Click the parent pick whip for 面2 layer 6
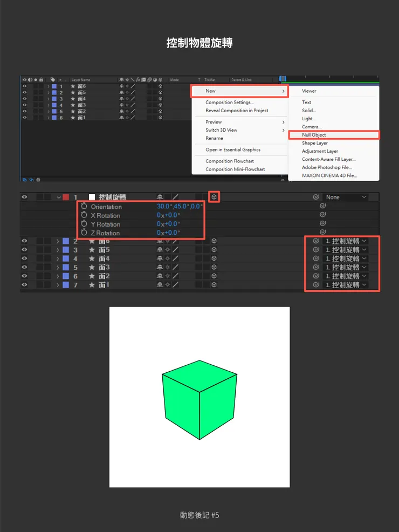This screenshot has height=532, width=399. pyautogui.click(x=316, y=276)
